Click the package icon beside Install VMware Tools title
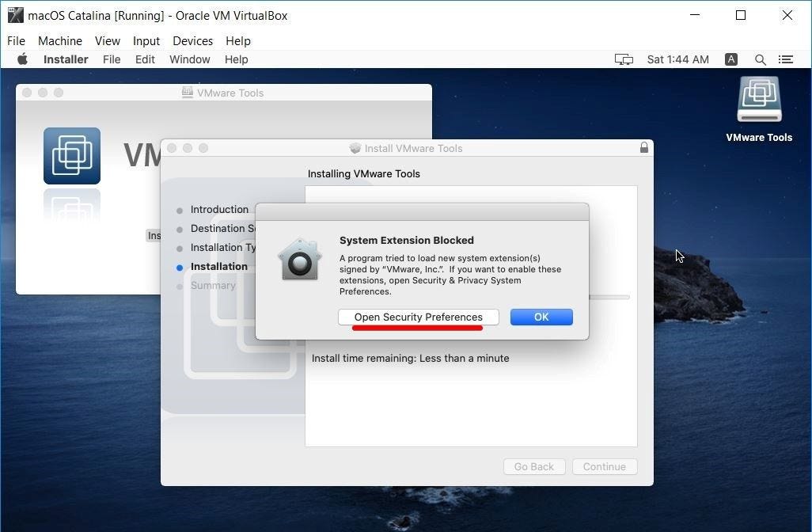The width and height of the screenshot is (812, 532). pyautogui.click(x=355, y=148)
